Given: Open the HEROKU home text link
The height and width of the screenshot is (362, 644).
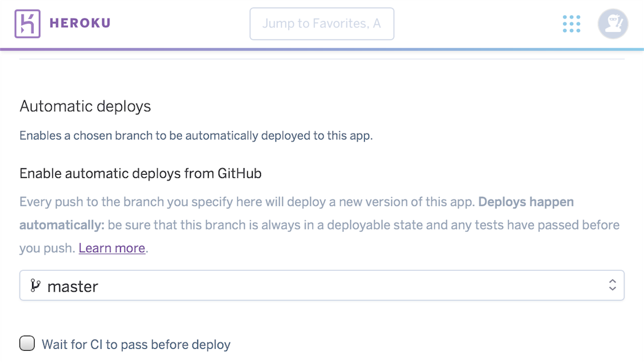Looking at the screenshot, I should tap(80, 23).
